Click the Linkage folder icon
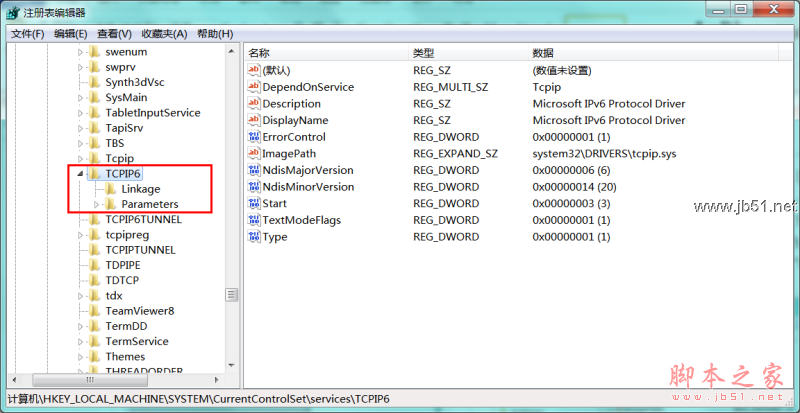Screen dimensions: 800x413 click(110, 189)
